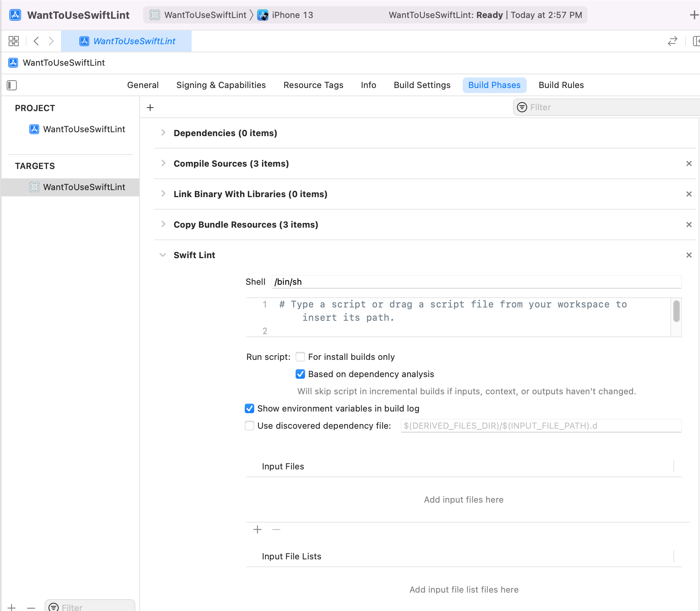Uncheck Based on dependency analysis
The height and width of the screenshot is (611, 700).
pos(300,374)
